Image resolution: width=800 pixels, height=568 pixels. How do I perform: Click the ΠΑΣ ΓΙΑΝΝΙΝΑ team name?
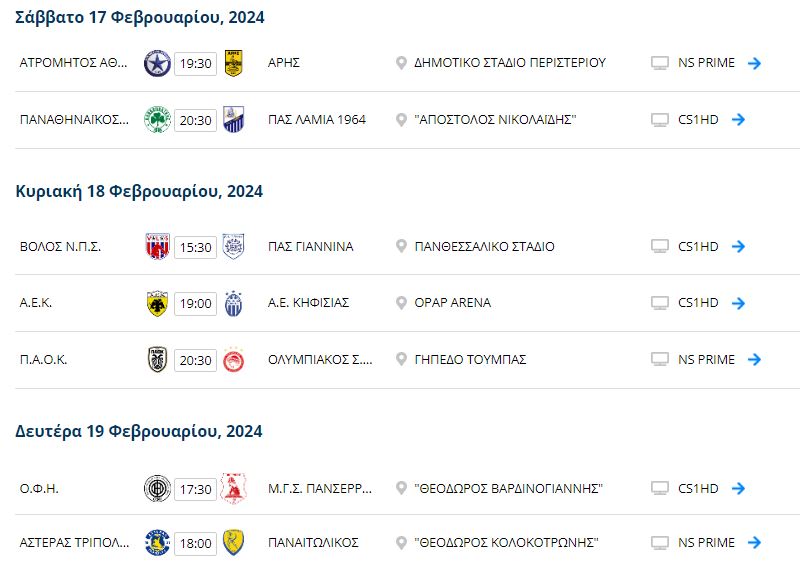[x=311, y=246]
